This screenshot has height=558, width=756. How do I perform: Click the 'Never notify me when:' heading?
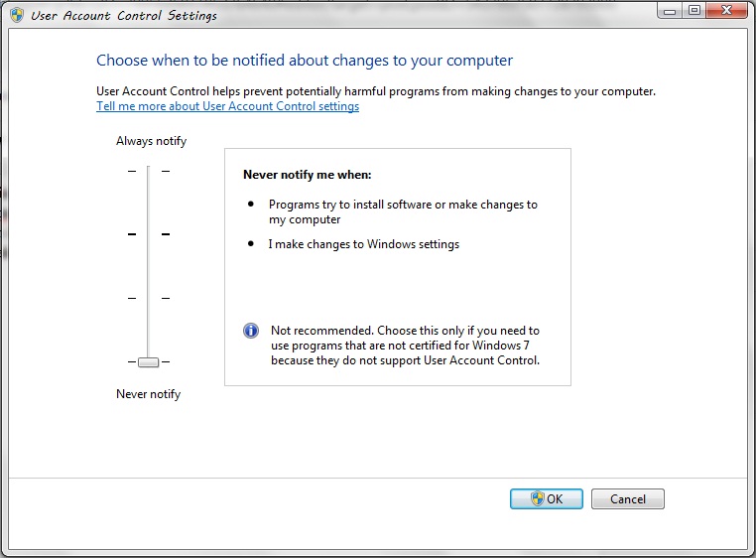point(308,175)
